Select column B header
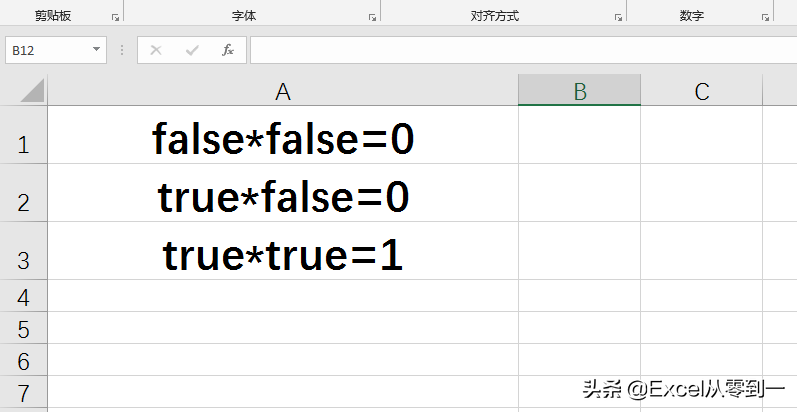 coord(579,91)
